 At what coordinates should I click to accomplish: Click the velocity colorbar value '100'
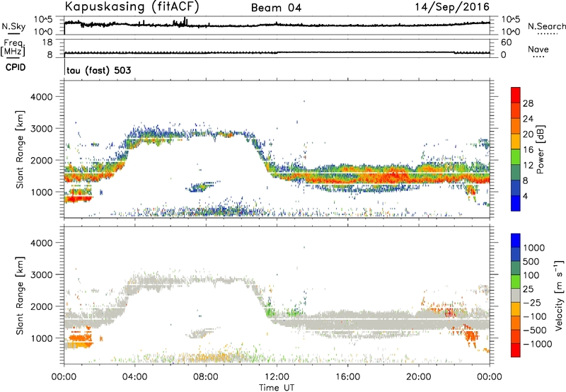pos(531,275)
